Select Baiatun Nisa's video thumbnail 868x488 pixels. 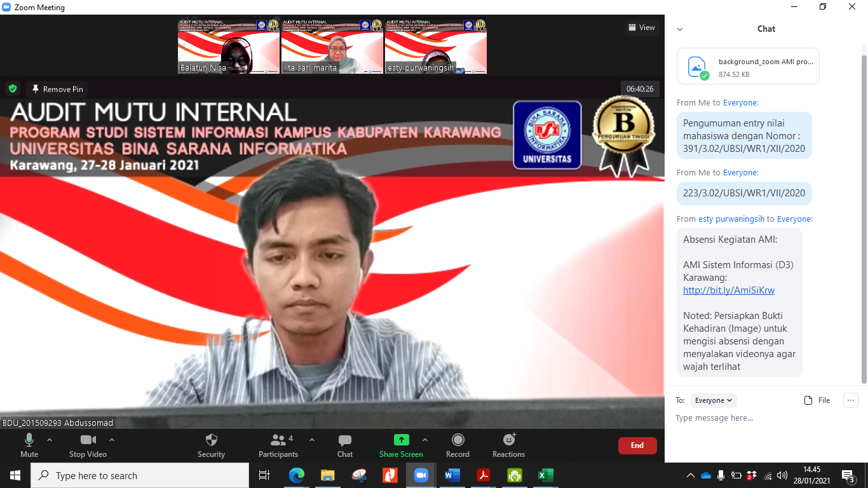(229, 46)
